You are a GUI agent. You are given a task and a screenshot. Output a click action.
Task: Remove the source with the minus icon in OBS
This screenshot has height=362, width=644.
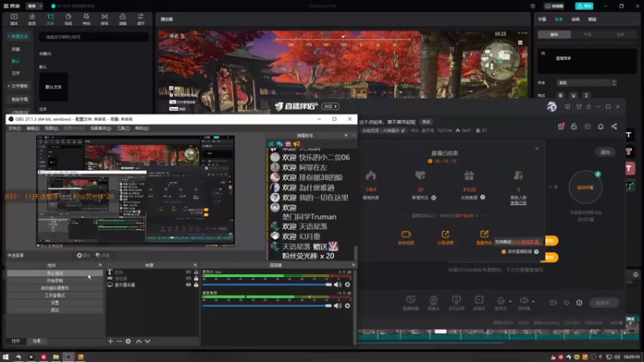click(119, 341)
